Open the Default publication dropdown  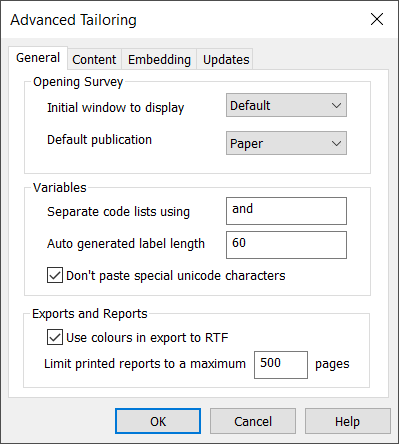[286, 143]
